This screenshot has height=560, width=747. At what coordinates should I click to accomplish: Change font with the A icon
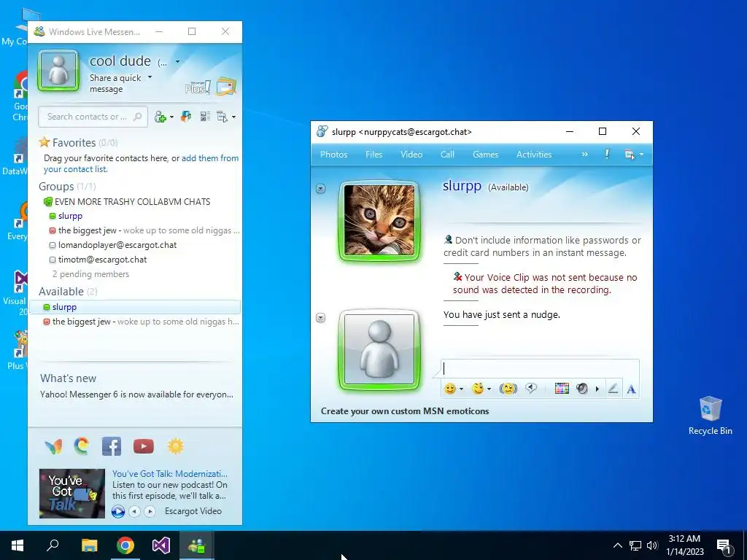click(631, 389)
